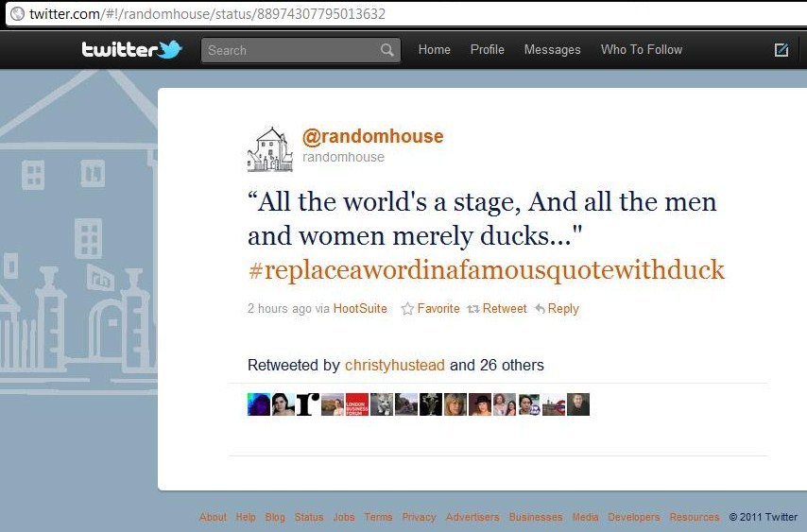Open the Privacy footer link
This screenshot has height=532, width=807.
pyautogui.click(x=419, y=517)
